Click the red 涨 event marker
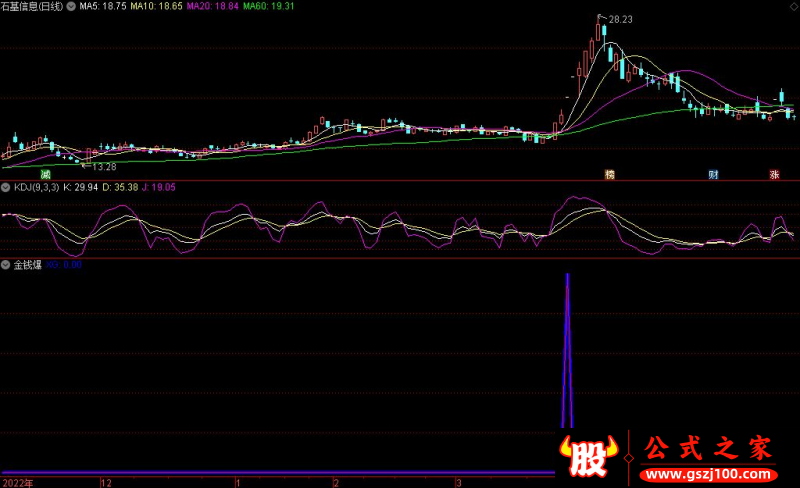 (x=774, y=174)
